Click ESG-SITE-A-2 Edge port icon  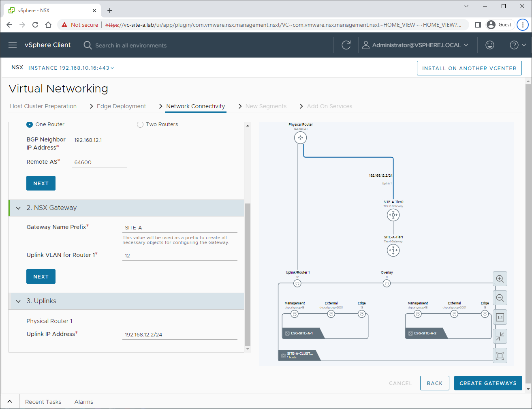pos(485,314)
